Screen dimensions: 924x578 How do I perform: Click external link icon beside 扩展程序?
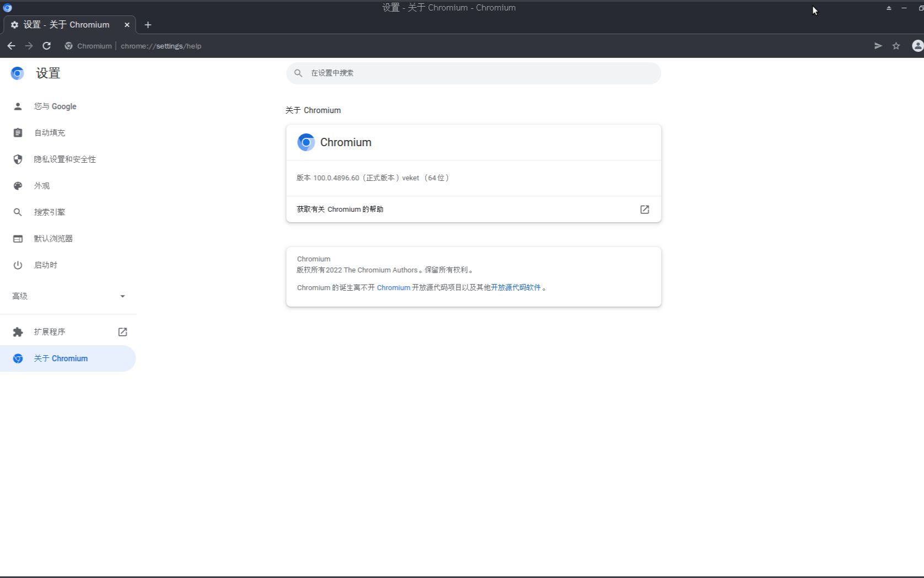(x=122, y=332)
